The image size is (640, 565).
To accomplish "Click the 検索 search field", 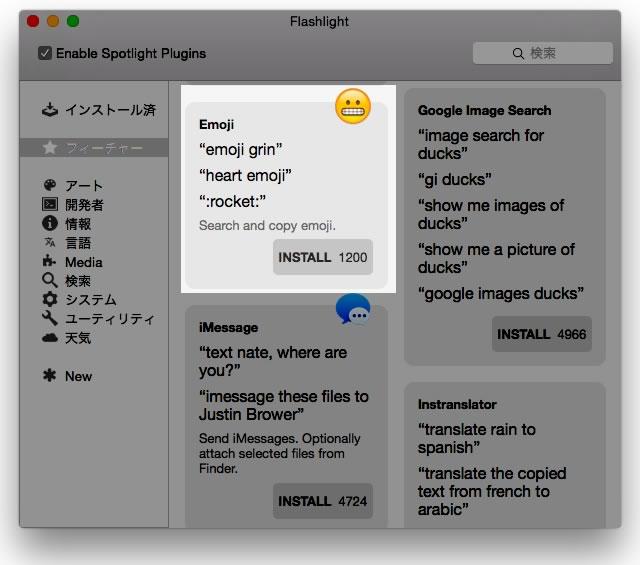I will coord(542,53).
